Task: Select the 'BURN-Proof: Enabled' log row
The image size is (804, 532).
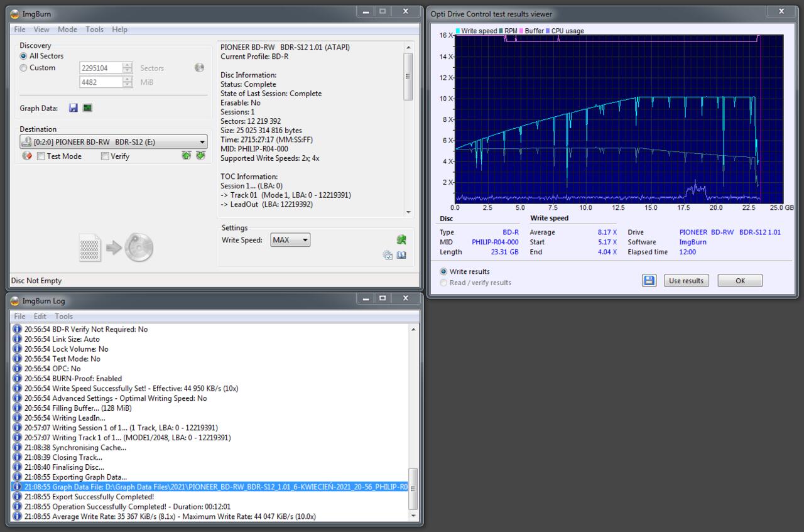Action: pyautogui.click(x=210, y=378)
